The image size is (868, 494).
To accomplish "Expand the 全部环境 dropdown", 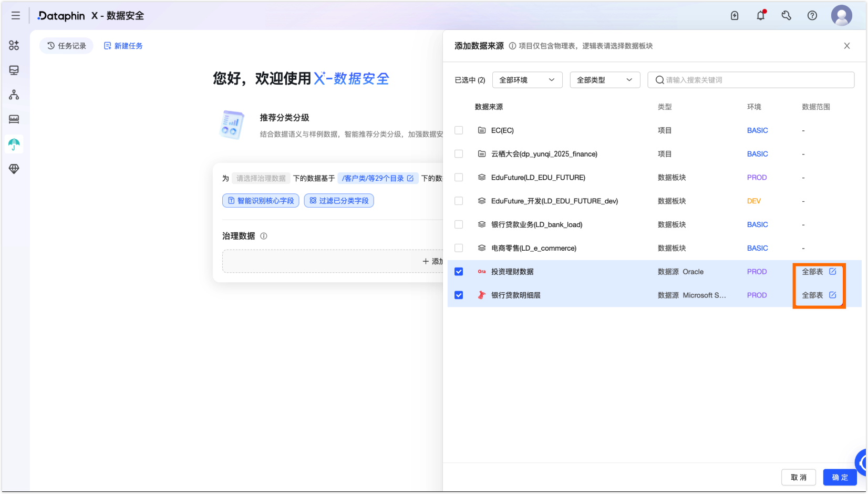I will click(x=528, y=80).
